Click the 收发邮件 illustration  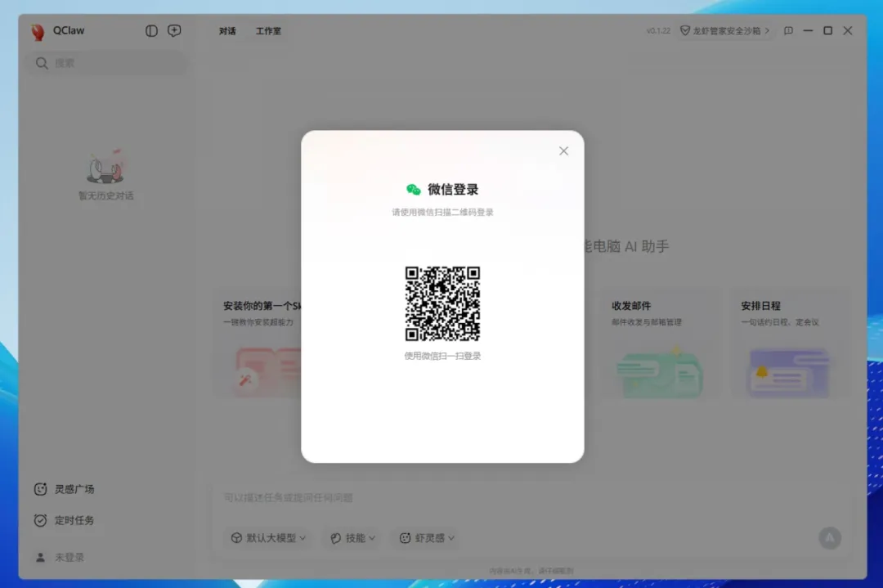(x=660, y=372)
